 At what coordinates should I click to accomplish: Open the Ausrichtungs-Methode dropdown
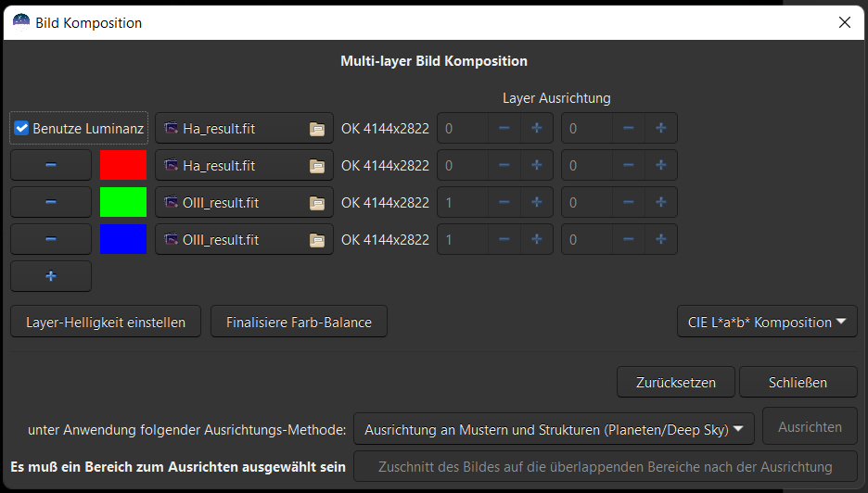point(555,429)
